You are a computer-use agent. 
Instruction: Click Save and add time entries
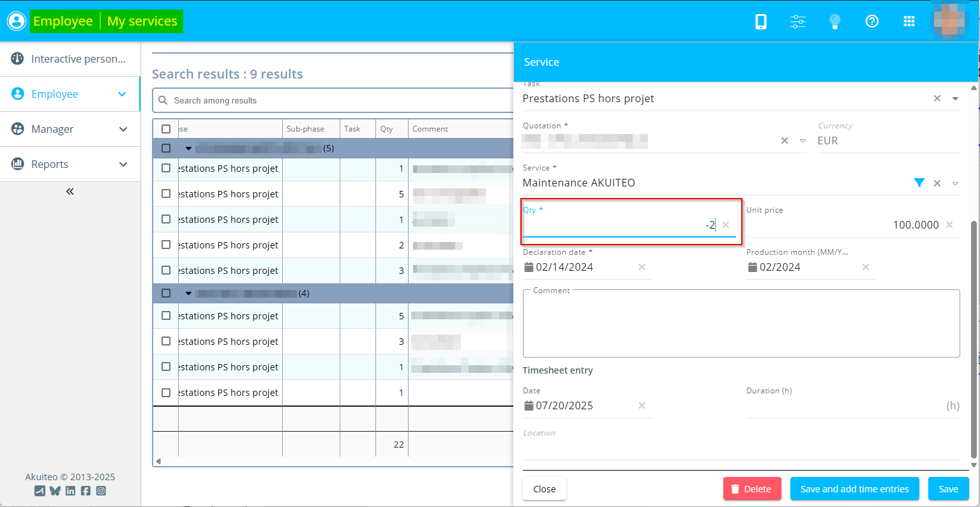pos(854,489)
